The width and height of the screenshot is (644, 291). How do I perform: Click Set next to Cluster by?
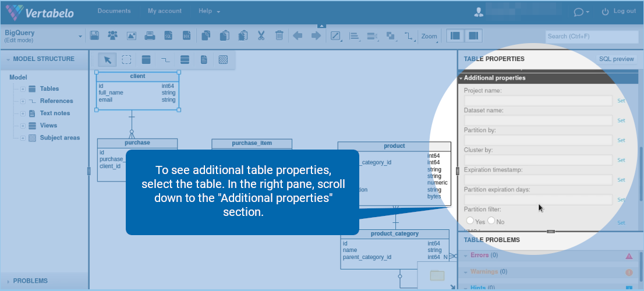(x=621, y=160)
